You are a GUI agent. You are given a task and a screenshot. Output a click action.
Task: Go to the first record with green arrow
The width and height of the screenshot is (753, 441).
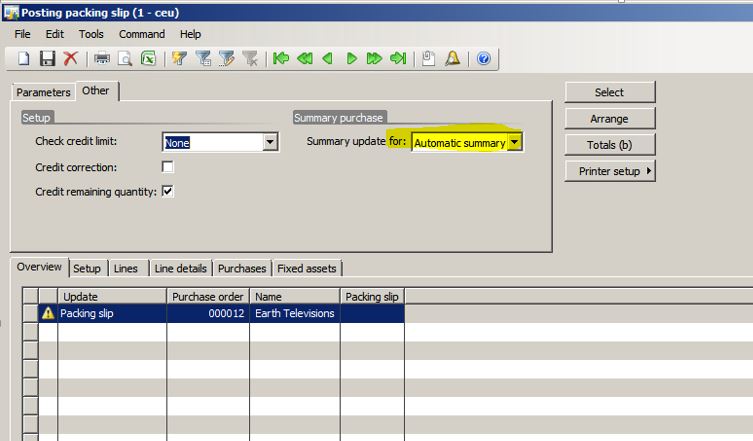(281, 59)
